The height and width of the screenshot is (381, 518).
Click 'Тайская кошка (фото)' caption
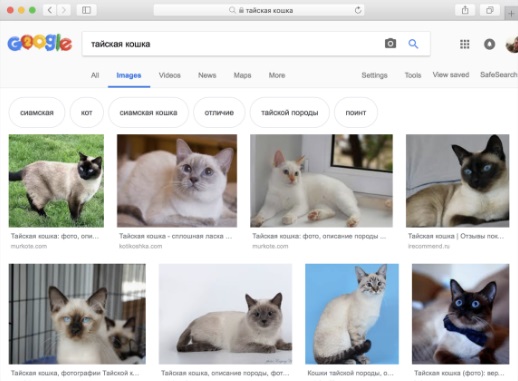click(x=459, y=373)
